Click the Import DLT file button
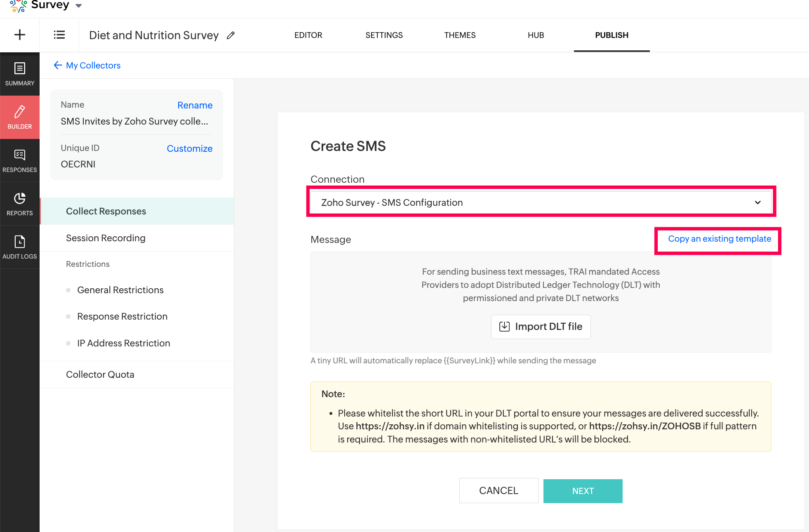This screenshot has height=532, width=809. point(541,327)
